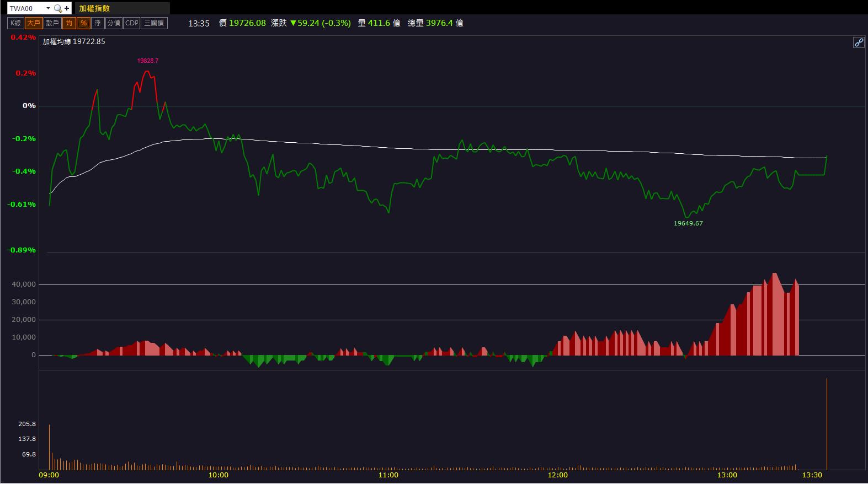Click the TWA00 symbol input field

click(x=26, y=9)
